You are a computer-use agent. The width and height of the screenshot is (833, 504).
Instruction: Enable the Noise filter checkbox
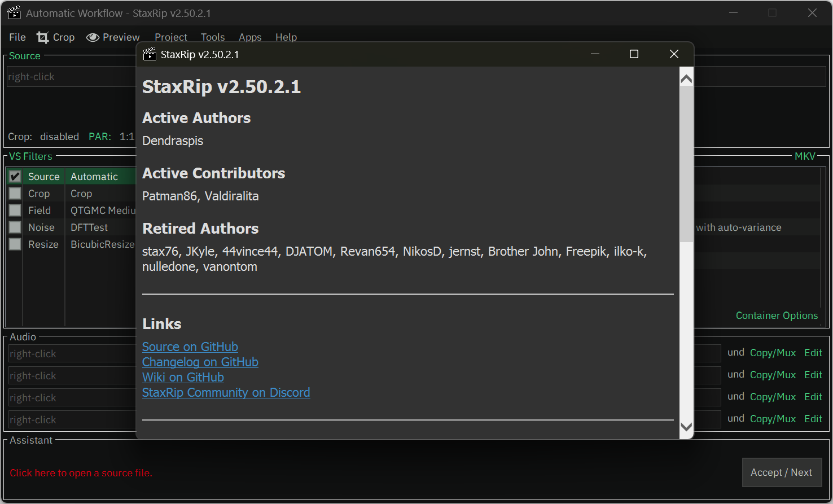point(15,227)
